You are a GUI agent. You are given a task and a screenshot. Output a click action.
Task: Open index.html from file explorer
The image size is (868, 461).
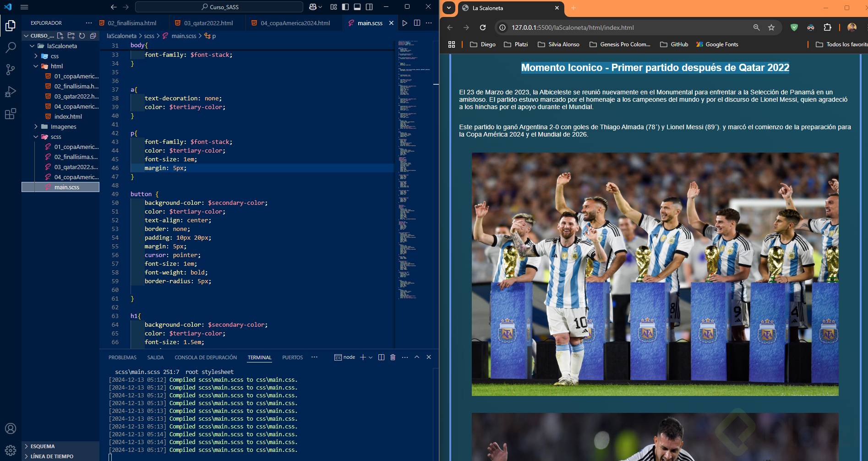[68, 116]
